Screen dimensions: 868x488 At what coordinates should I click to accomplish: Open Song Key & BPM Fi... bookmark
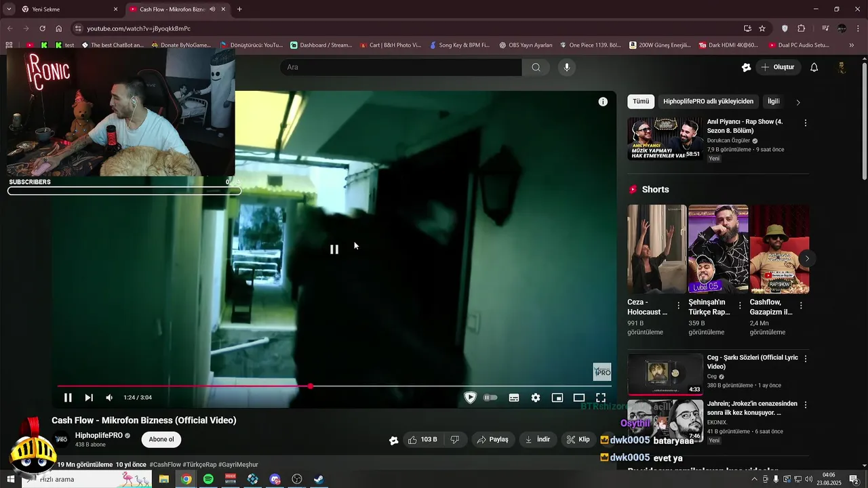[x=460, y=45]
